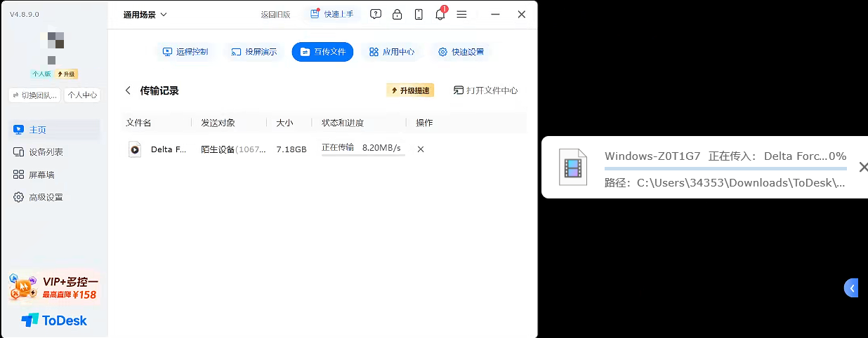868x338 pixels.
Task: Open the notifications bell icon
Action: [x=440, y=13]
